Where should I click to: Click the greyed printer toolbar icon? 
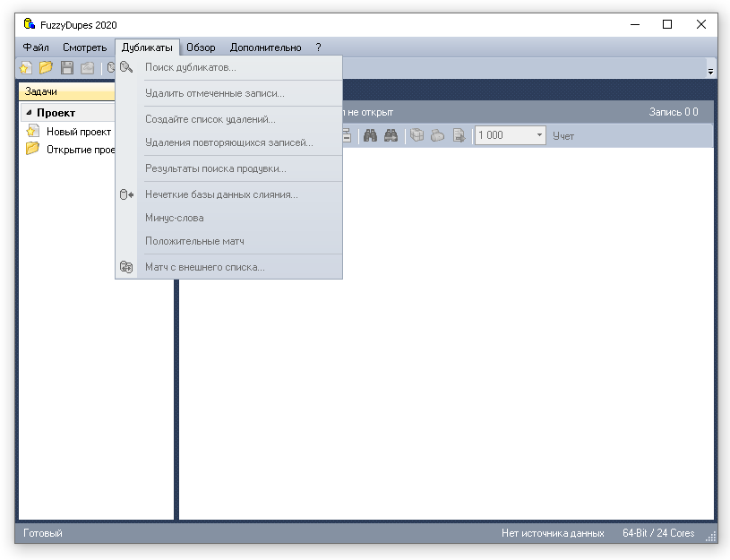[438, 135]
